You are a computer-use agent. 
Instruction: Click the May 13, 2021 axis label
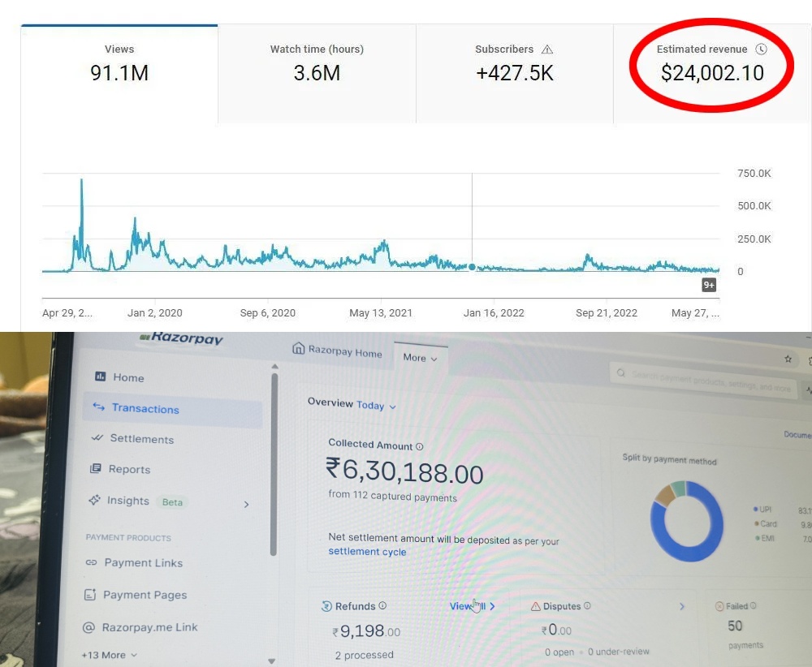tap(381, 313)
